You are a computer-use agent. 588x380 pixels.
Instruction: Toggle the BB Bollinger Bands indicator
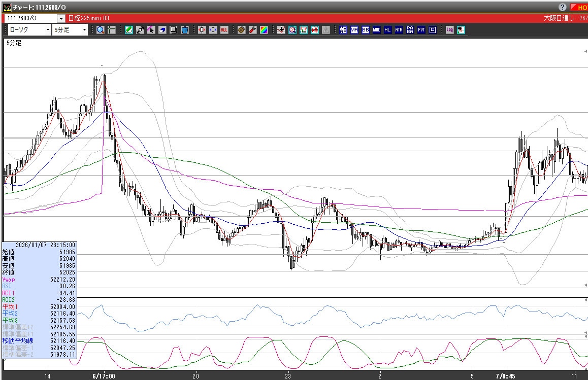click(365, 30)
